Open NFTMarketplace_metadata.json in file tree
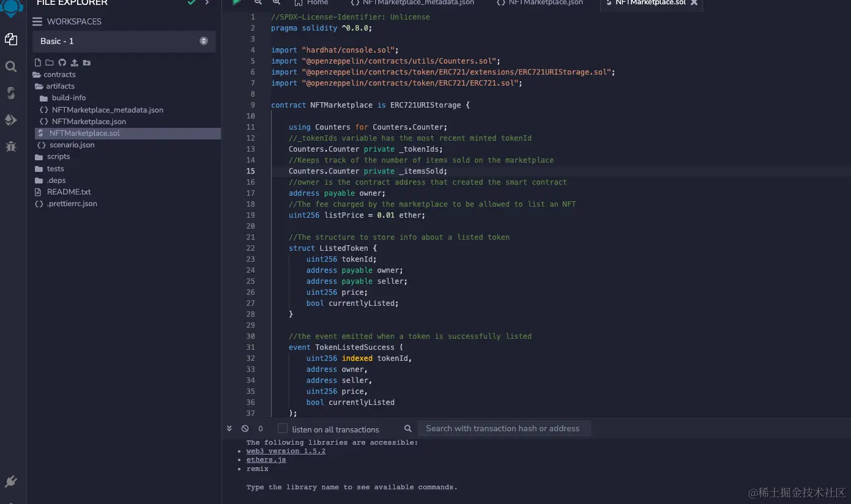Screen dimensions: 851x504 [x=102, y=110]
